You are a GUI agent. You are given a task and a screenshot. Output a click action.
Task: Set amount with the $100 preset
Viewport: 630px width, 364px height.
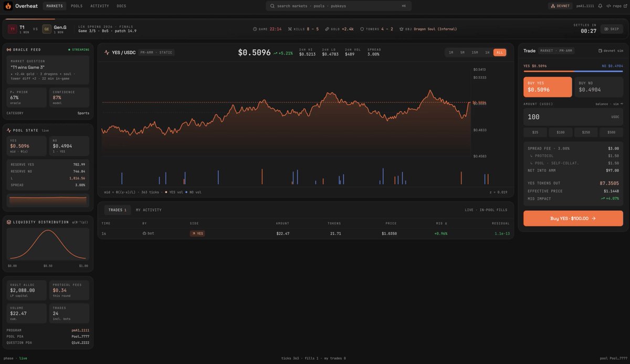click(561, 132)
